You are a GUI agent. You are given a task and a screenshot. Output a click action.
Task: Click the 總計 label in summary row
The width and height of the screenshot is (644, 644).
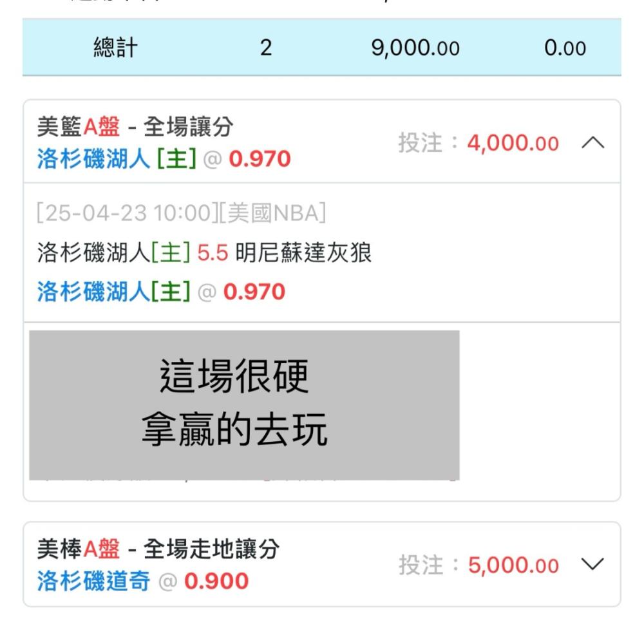[x=115, y=47]
